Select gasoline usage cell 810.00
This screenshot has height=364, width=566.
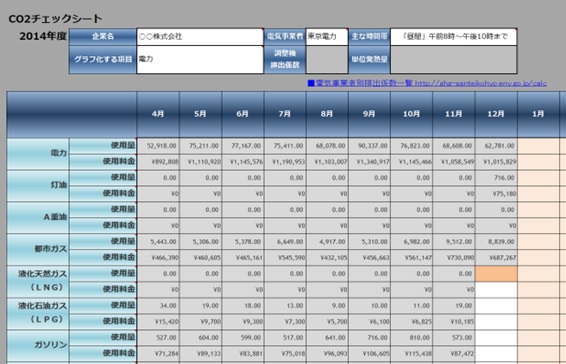(412, 337)
